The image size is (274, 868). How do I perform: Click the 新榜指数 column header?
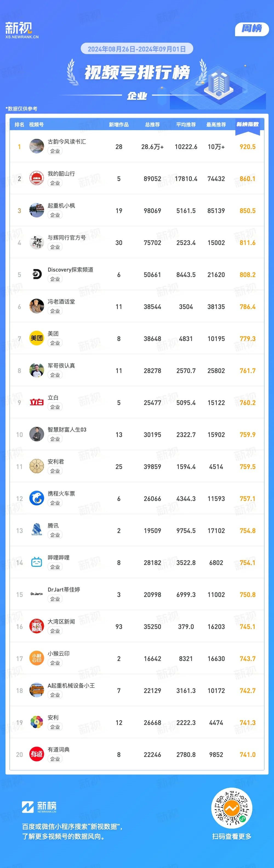tap(247, 124)
